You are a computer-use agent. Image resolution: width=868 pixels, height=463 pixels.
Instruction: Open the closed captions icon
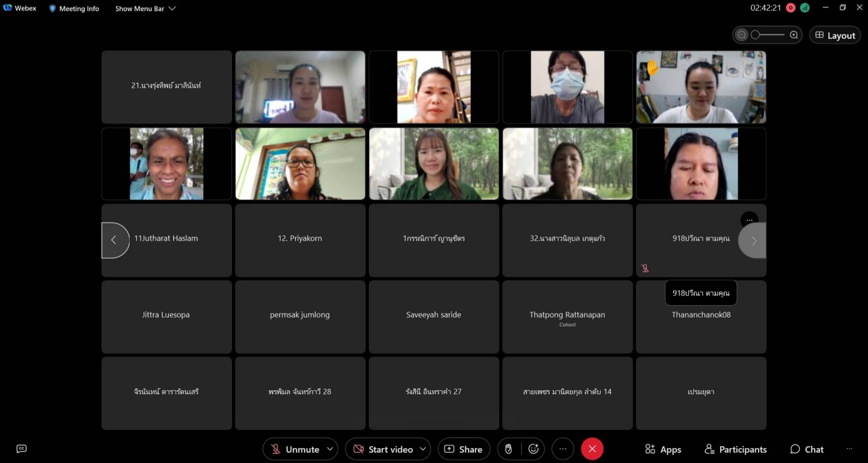pyautogui.click(x=21, y=449)
